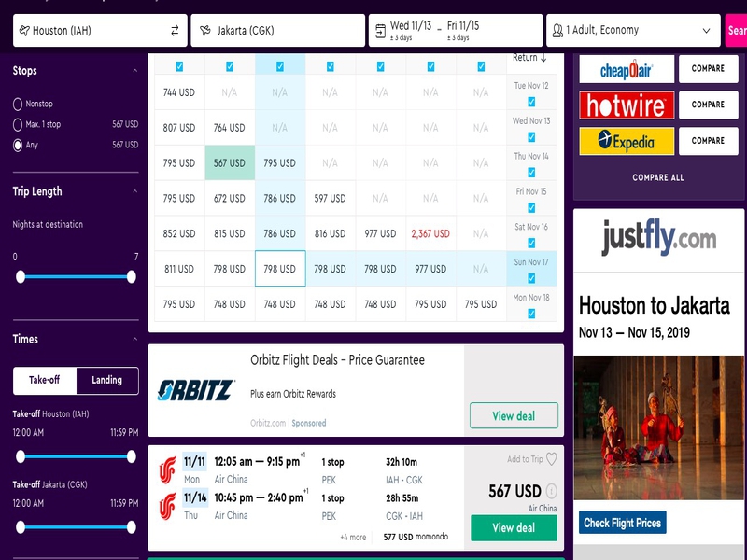Click the justfly.com logo
Viewport: 747px width, 560px height.
click(659, 238)
